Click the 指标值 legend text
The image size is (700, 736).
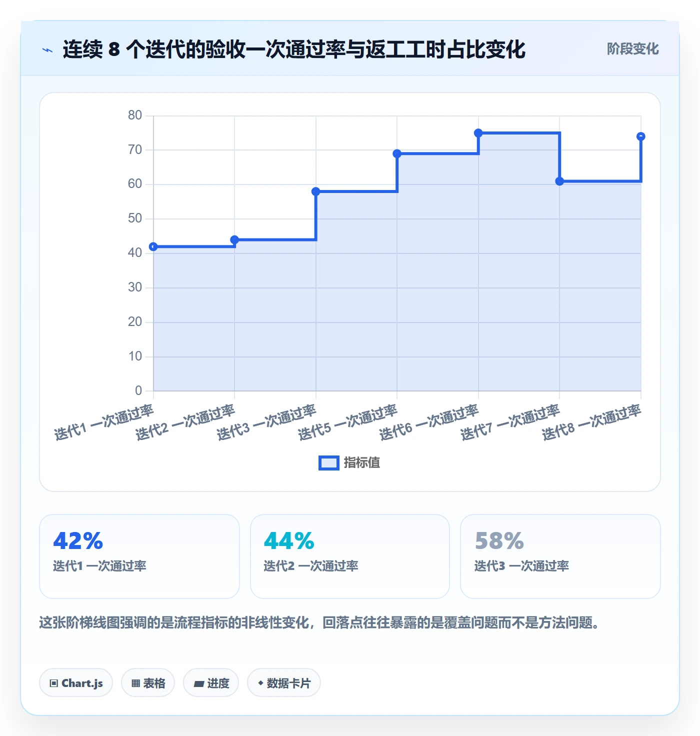(x=362, y=463)
